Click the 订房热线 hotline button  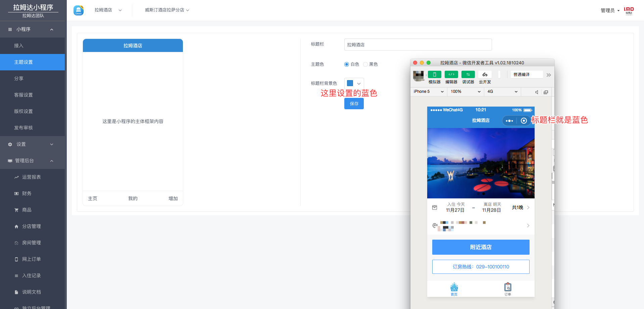tap(481, 267)
